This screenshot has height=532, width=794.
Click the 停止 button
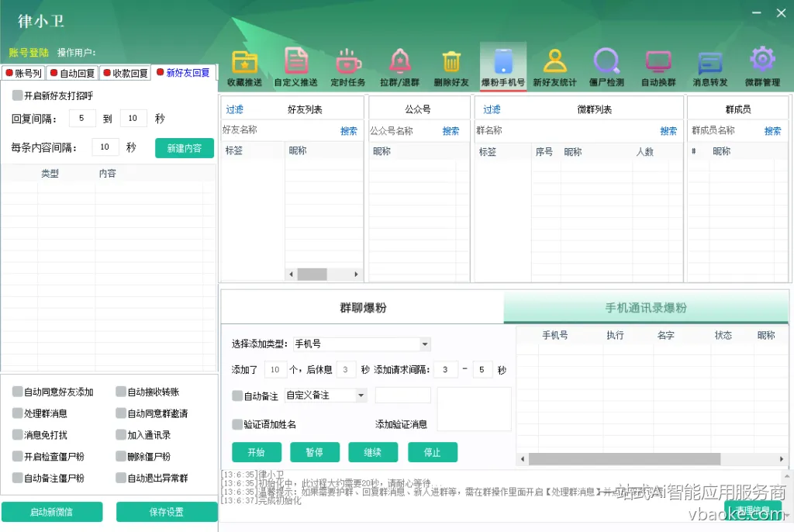[433, 452]
